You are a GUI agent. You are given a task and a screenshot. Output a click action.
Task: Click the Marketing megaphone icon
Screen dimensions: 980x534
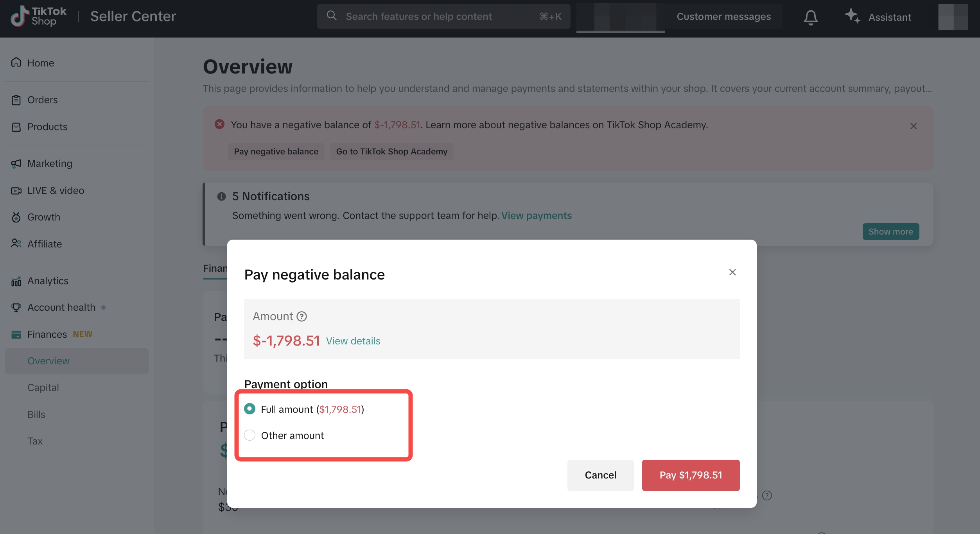16,163
